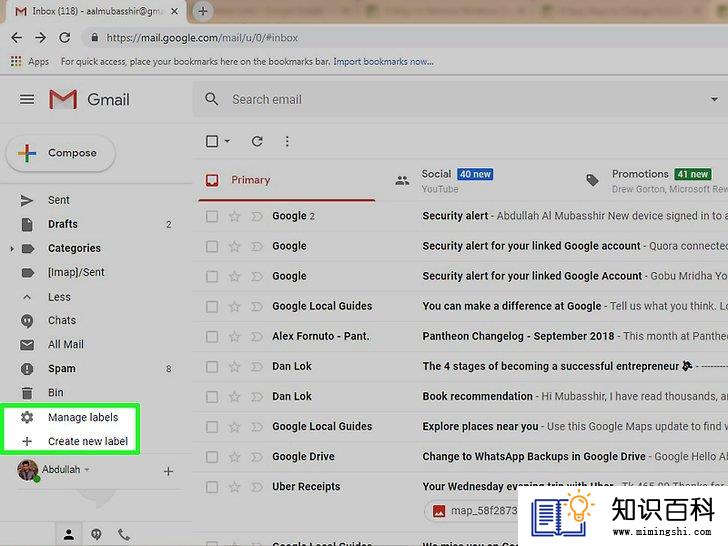
Task: Star the Google Local Guides 'You can make a difference' email
Action: pyautogui.click(x=234, y=306)
